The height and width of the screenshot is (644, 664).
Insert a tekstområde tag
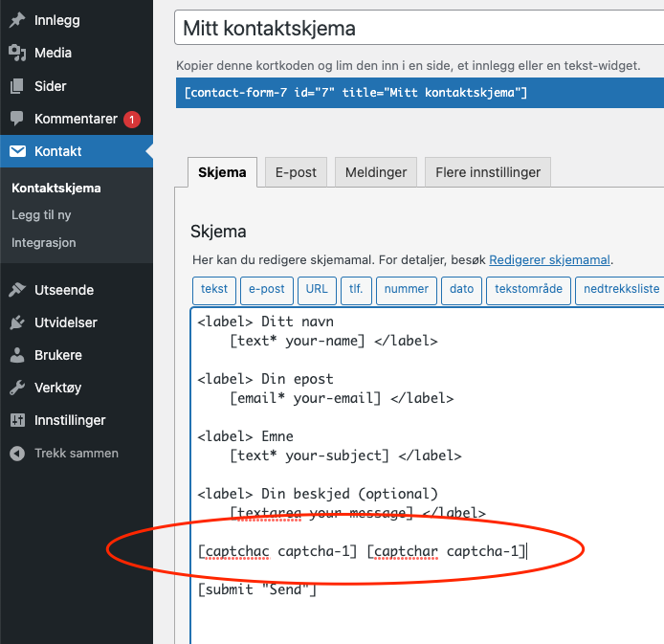tap(528, 291)
